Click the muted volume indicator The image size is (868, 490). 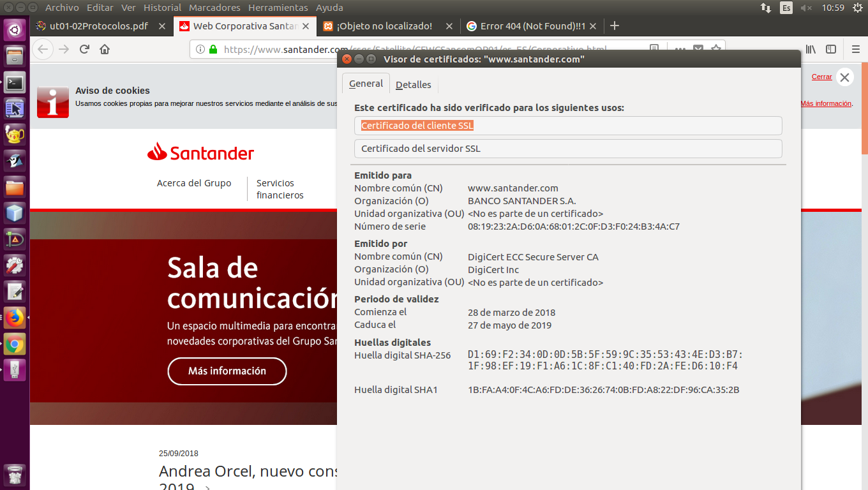(806, 8)
